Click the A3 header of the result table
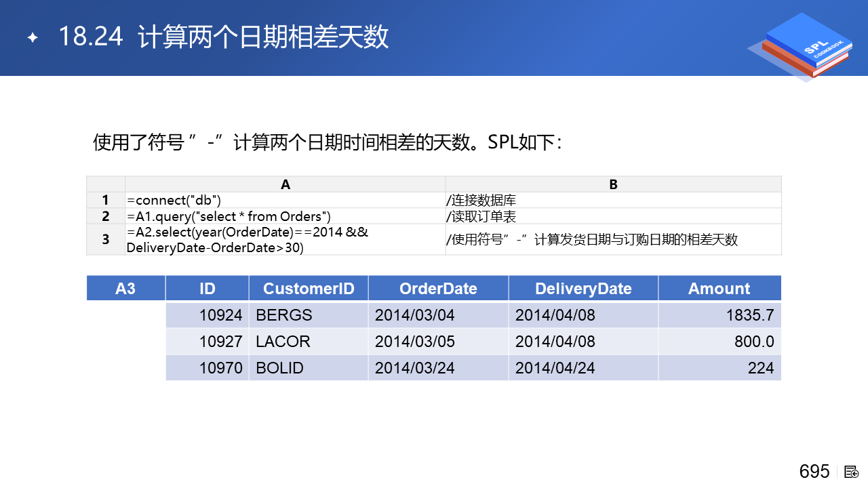The width and height of the screenshot is (868, 488). coord(126,288)
